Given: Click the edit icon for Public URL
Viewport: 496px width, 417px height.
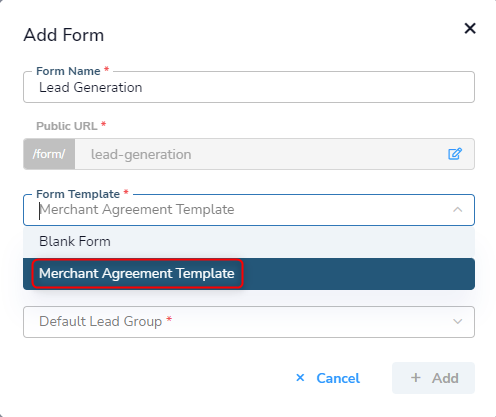Looking at the screenshot, I should [455, 154].
